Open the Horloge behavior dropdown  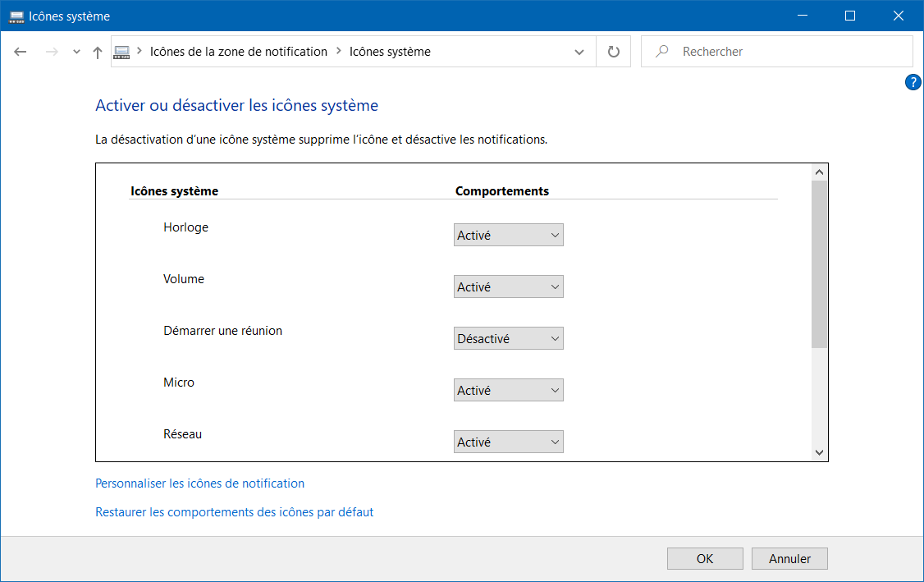(509, 235)
